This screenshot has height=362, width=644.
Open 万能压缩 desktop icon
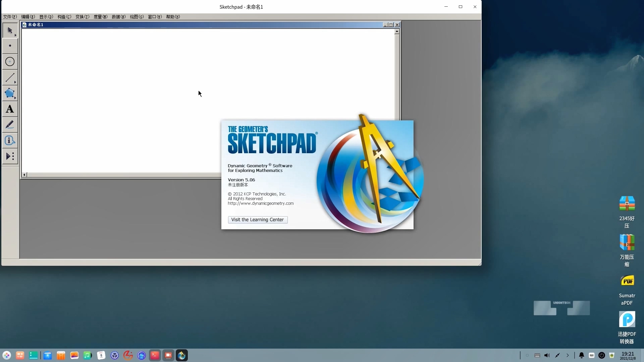(x=627, y=251)
